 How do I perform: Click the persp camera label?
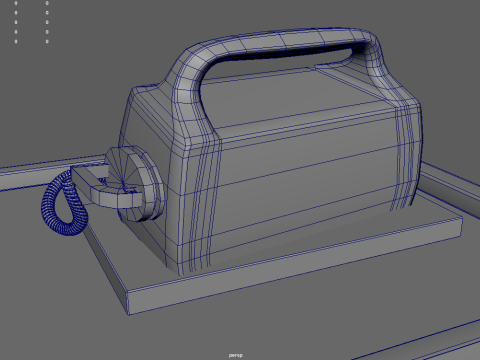[x=236, y=355]
